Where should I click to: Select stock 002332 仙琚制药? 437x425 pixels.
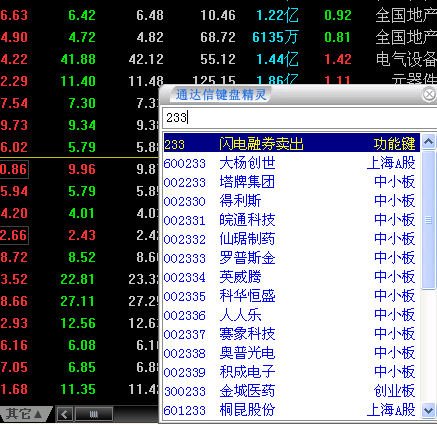[292, 239]
